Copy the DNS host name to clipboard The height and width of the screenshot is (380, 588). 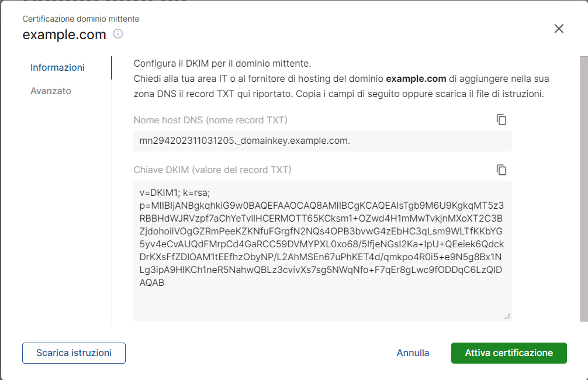click(x=501, y=120)
